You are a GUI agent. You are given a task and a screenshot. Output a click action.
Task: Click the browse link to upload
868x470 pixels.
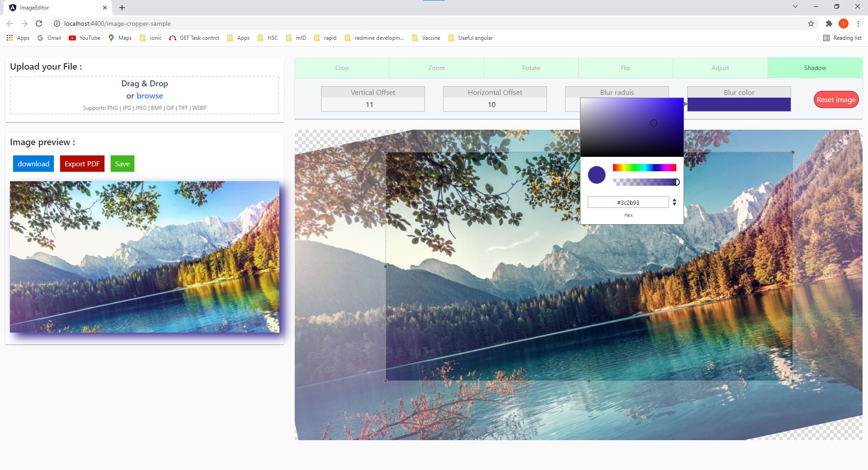tap(150, 96)
